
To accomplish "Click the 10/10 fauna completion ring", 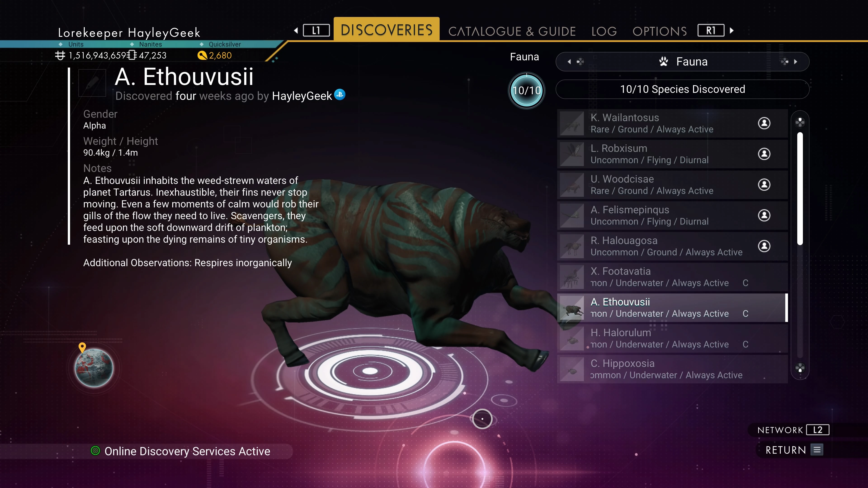I will tap(526, 90).
